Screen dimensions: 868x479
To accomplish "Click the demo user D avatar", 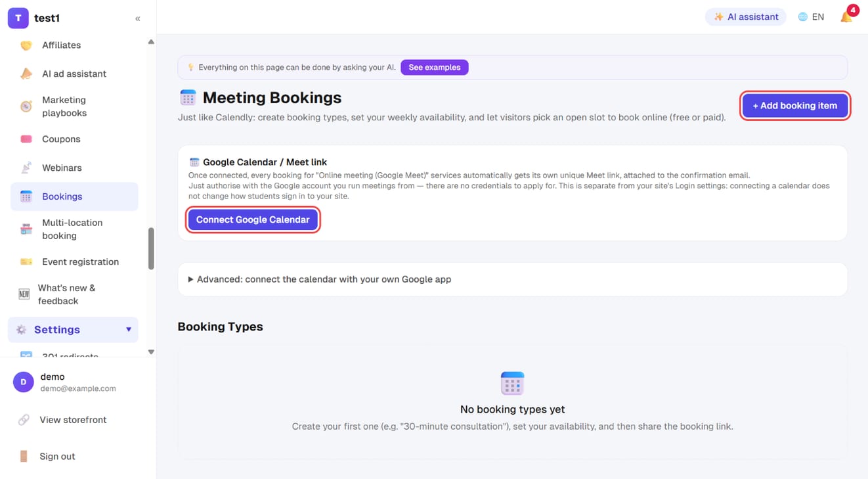I will click(24, 382).
